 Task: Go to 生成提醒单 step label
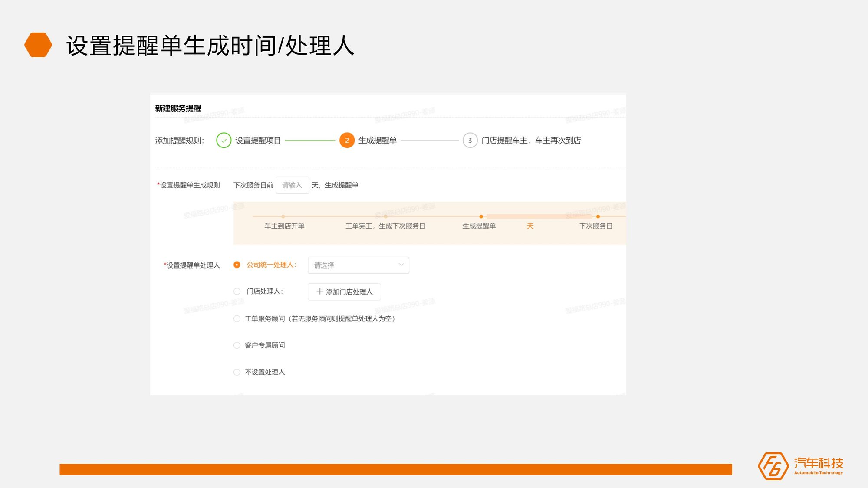click(x=378, y=141)
